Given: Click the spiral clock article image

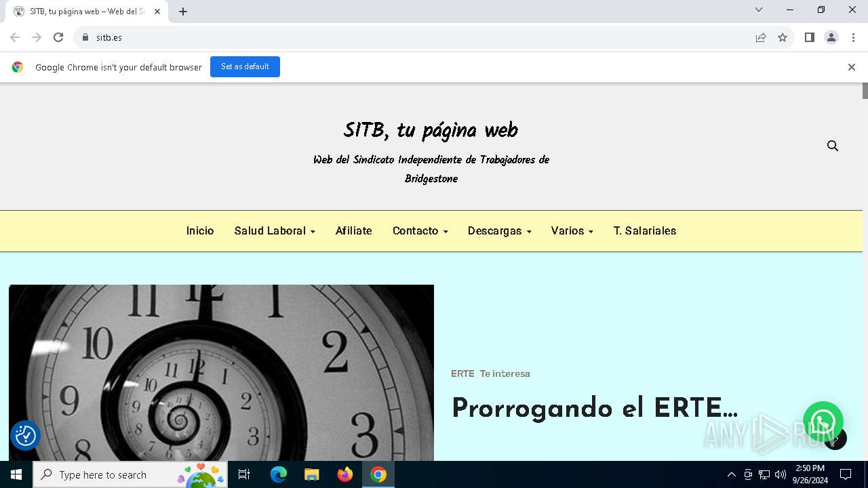Looking at the screenshot, I should (221, 373).
